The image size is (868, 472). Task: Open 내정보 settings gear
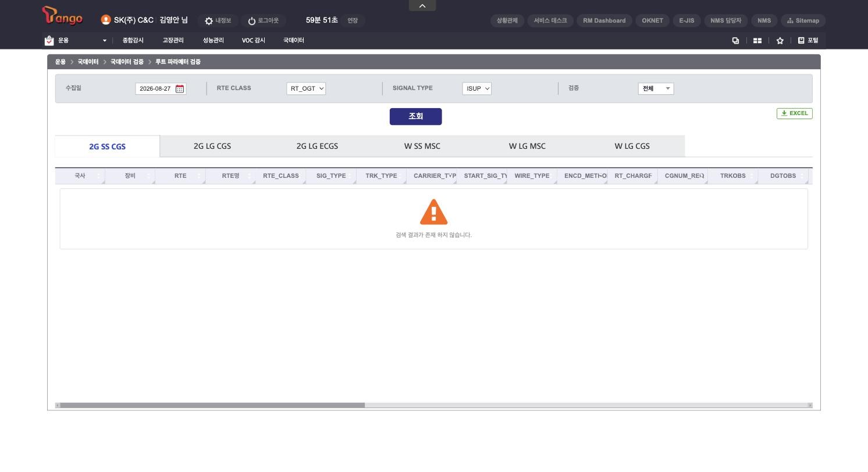tap(209, 21)
